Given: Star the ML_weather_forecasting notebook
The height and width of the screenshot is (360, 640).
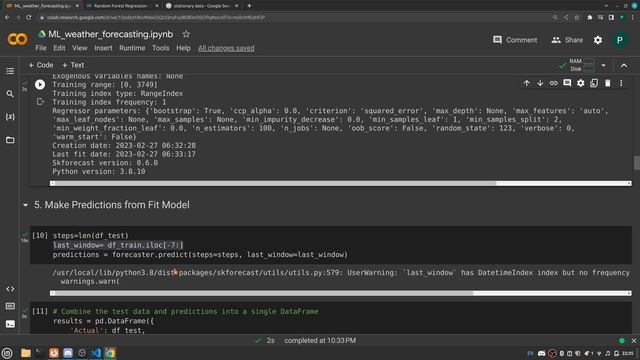Looking at the screenshot, I should click(186, 34).
